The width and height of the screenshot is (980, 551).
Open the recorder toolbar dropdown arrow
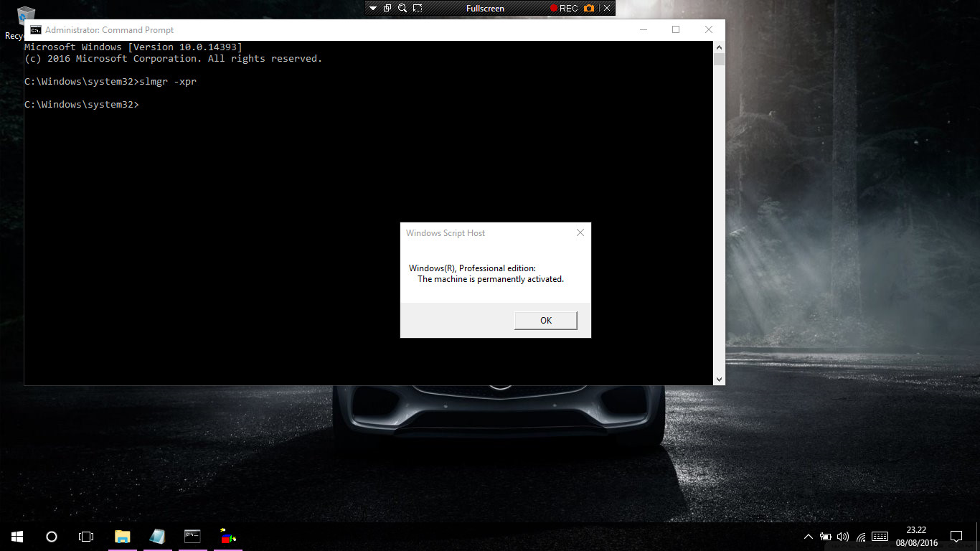(372, 9)
